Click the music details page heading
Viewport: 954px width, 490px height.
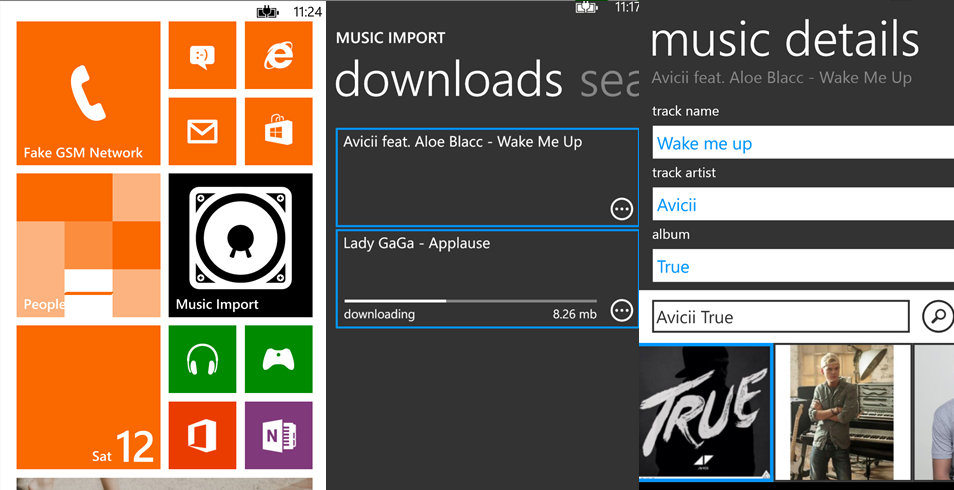tap(785, 40)
